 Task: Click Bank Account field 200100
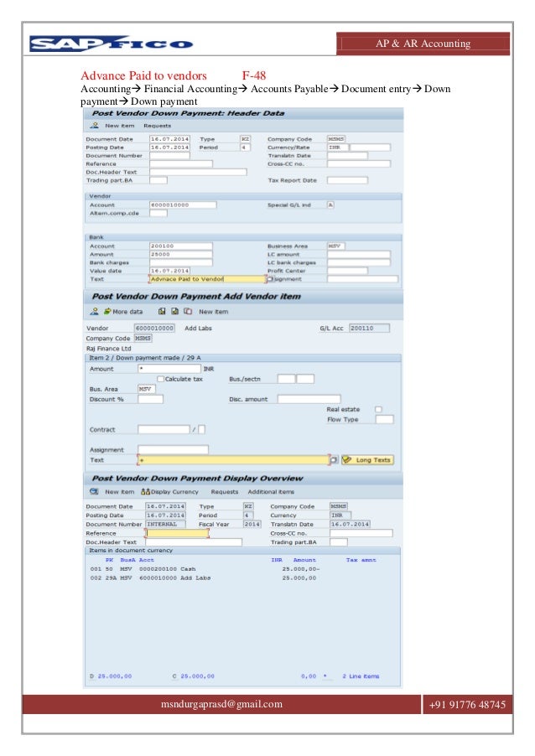point(181,246)
